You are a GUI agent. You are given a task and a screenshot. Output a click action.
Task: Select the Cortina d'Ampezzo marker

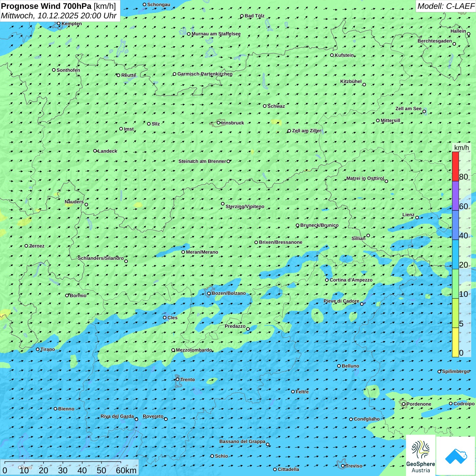tap(327, 280)
